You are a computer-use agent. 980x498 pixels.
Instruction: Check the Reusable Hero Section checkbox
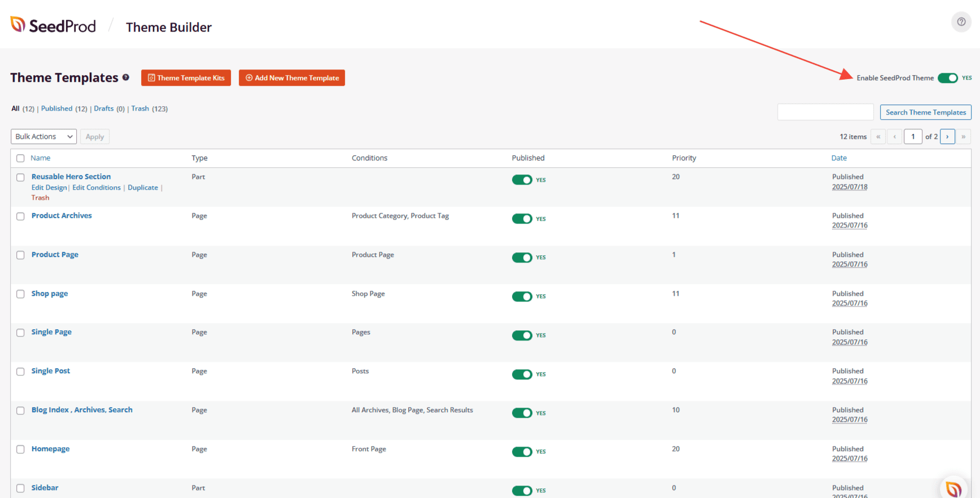(20, 177)
